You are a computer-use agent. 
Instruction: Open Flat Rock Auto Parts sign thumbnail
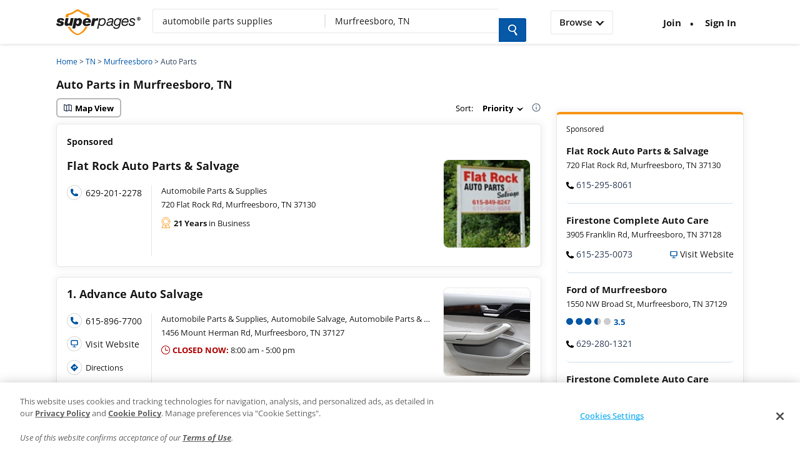486,204
